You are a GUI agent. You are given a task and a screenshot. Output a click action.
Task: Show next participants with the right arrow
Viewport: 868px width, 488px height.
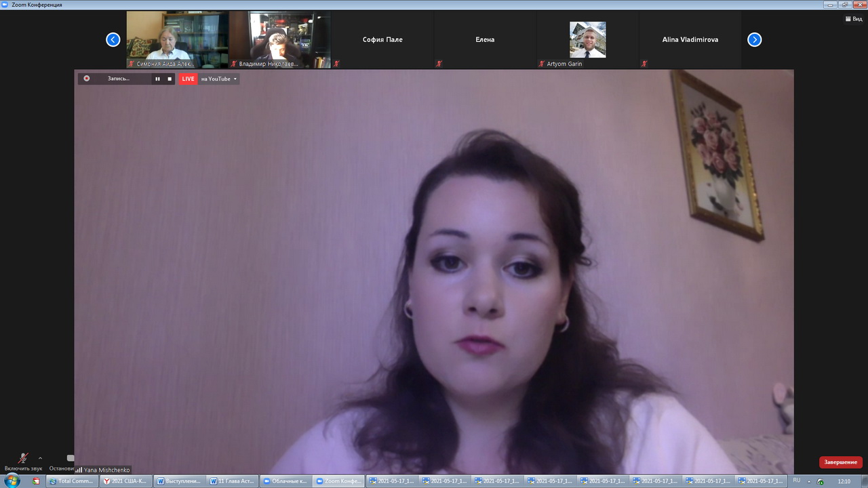pyautogui.click(x=754, y=39)
